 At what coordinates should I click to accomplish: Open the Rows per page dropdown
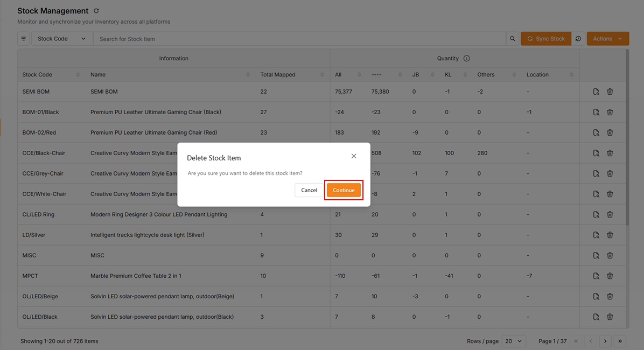click(x=514, y=341)
